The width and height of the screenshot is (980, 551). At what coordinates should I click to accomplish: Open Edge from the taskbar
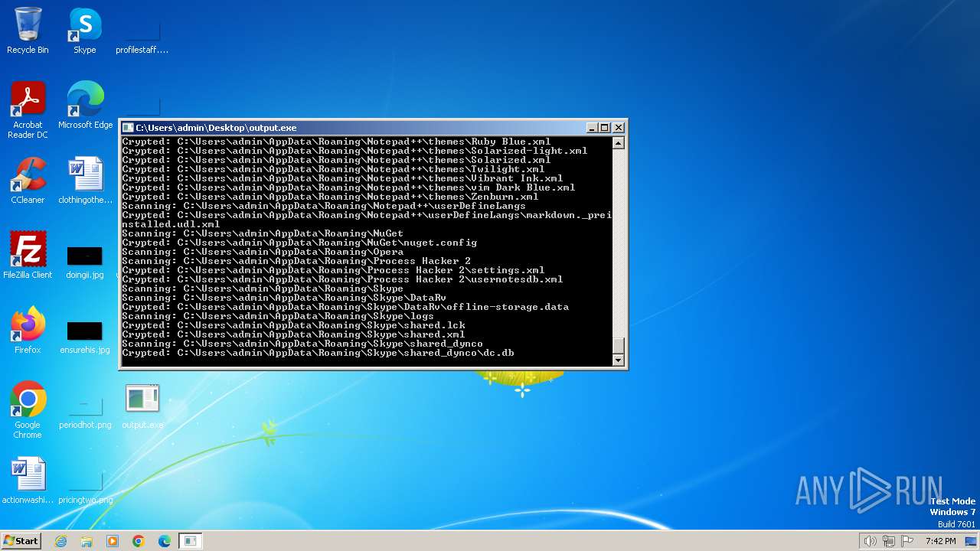[x=165, y=541]
